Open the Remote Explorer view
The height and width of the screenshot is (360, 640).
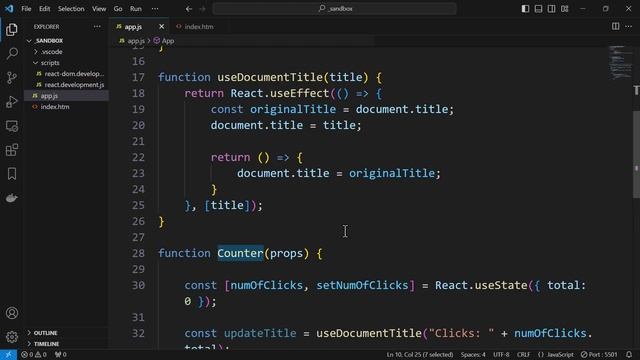click(x=12, y=126)
